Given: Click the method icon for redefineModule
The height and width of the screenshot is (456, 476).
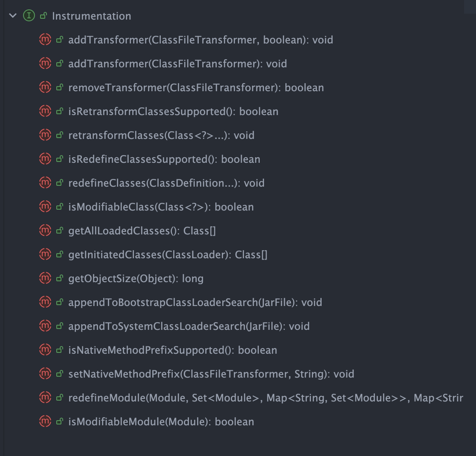Looking at the screenshot, I should pyautogui.click(x=46, y=398).
